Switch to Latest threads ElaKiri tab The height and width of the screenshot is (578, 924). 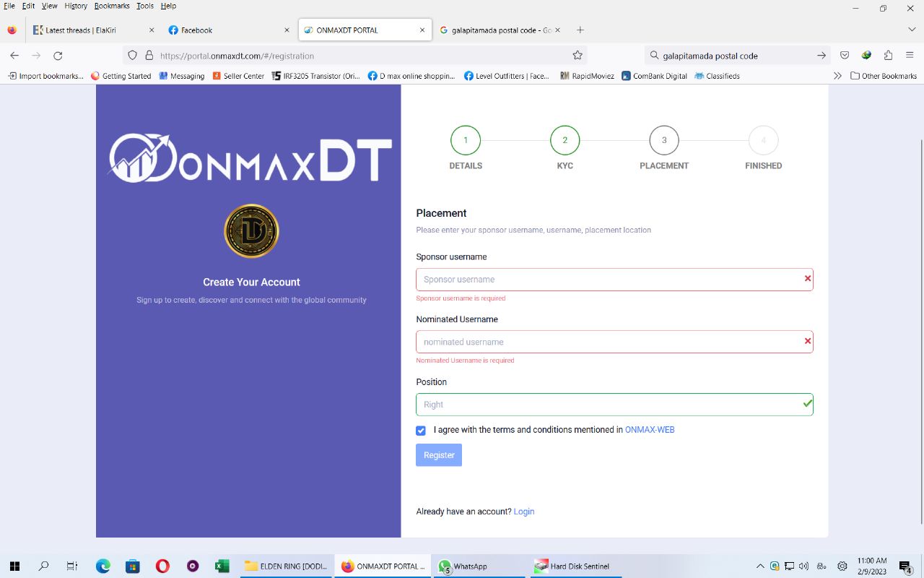[x=94, y=30]
